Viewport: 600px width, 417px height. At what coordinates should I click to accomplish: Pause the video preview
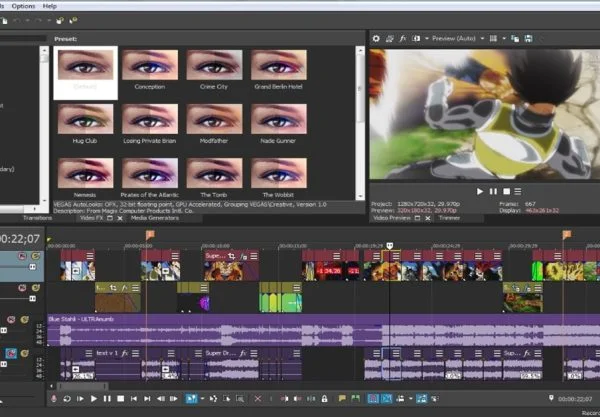click(493, 191)
